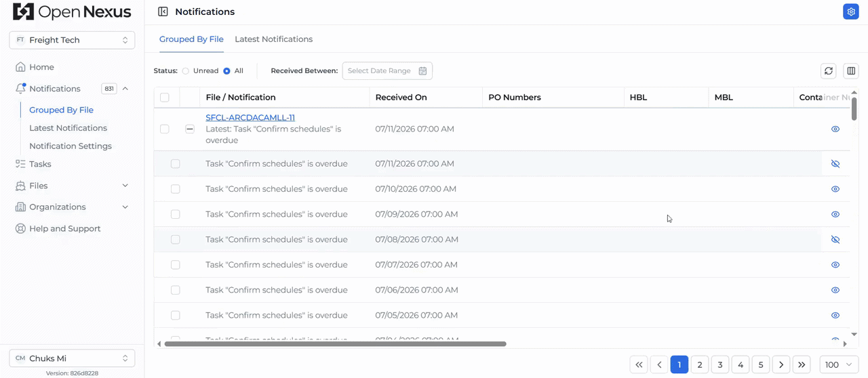Open the Tasks sidebar item

(40, 164)
